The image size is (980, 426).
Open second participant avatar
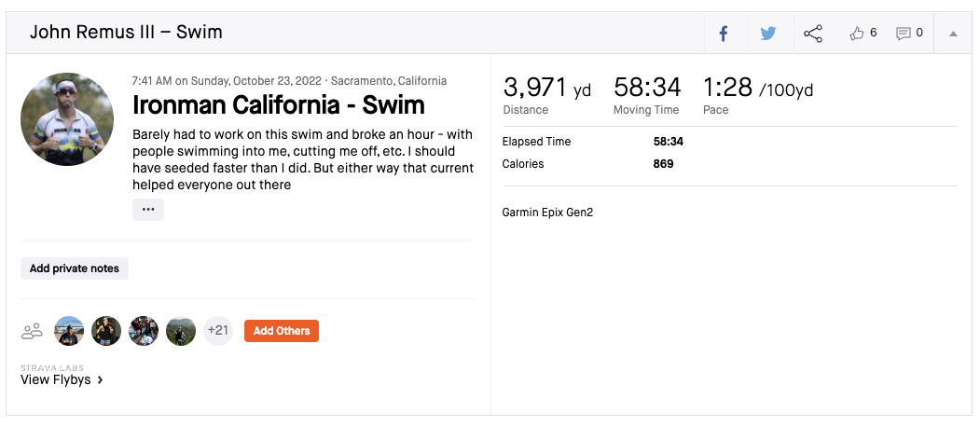click(x=106, y=331)
